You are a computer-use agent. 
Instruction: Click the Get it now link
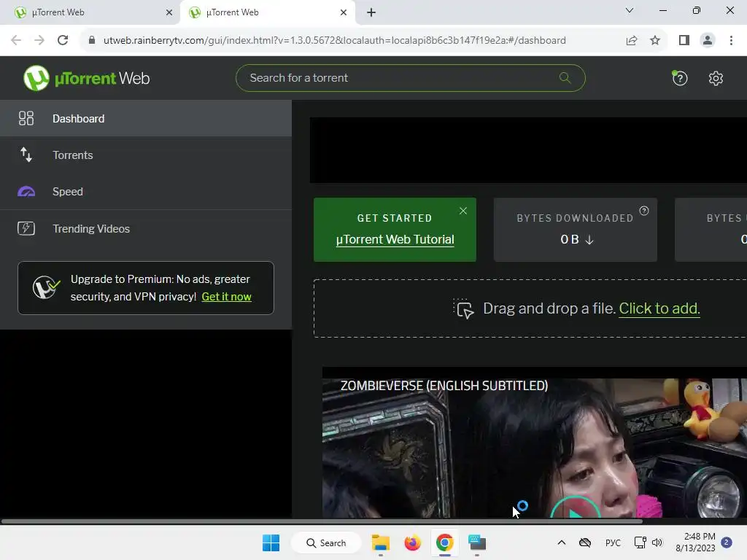pyautogui.click(x=226, y=297)
